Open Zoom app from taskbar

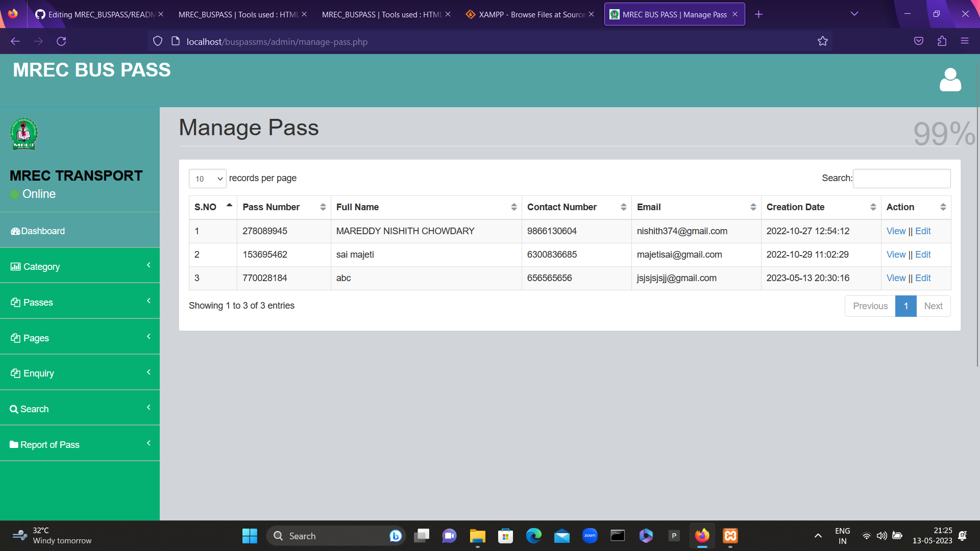pyautogui.click(x=590, y=536)
